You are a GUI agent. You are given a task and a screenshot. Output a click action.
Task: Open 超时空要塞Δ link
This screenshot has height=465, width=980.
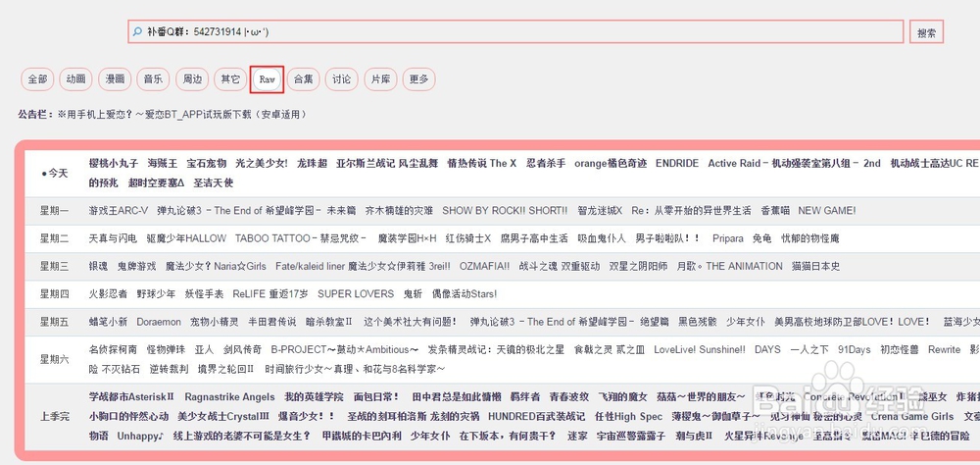156,182
